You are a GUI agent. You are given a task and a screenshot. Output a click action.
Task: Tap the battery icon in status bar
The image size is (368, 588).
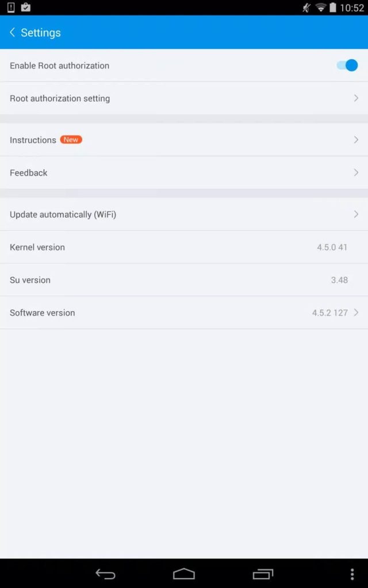pyautogui.click(x=333, y=7)
